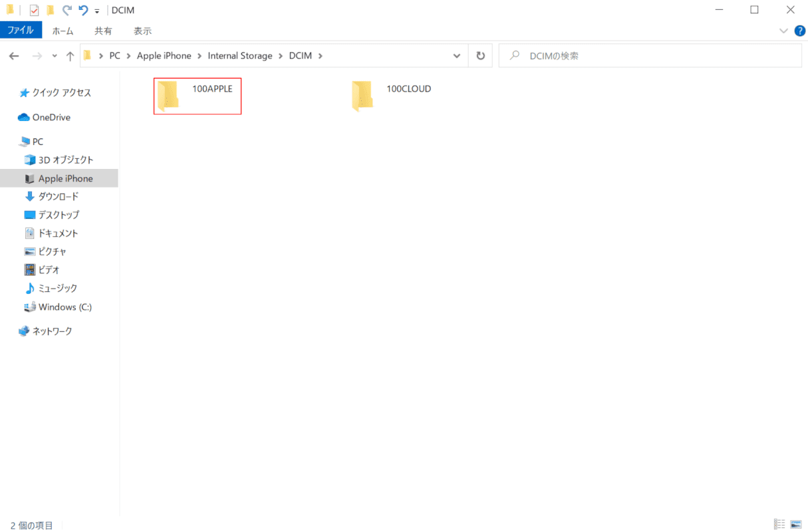Select 3D オブジェクト in the navigation pane
This screenshot has width=808, height=532.
pos(59,160)
